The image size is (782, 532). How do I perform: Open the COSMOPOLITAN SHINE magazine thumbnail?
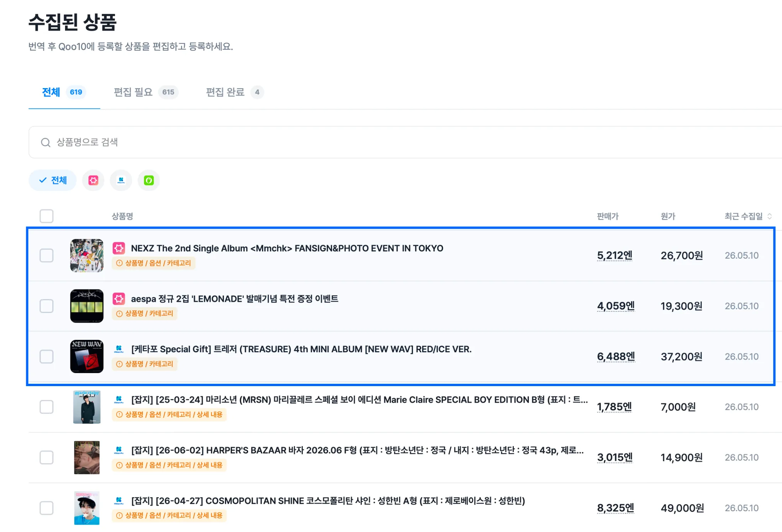coord(87,508)
